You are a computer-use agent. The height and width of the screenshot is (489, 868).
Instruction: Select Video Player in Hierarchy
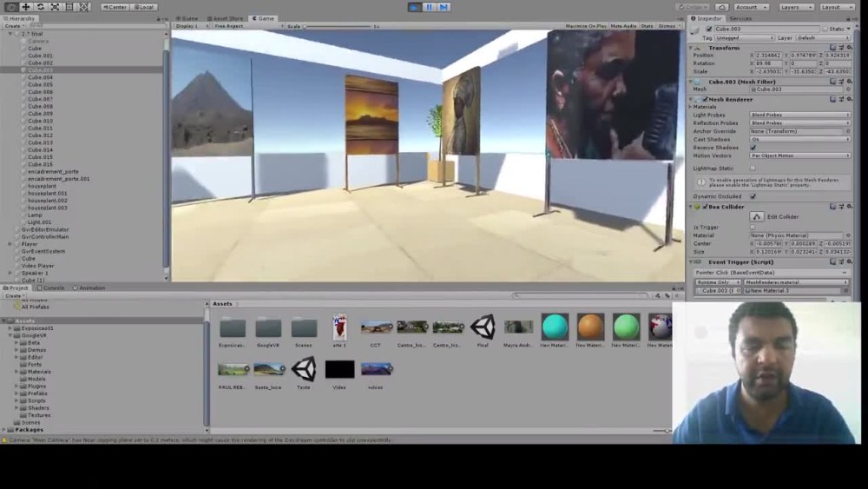[x=37, y=266]
